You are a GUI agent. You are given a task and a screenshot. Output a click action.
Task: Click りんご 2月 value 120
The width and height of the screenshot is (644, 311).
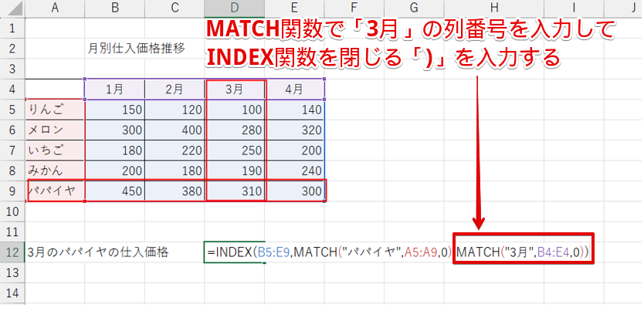pos(175,110)
